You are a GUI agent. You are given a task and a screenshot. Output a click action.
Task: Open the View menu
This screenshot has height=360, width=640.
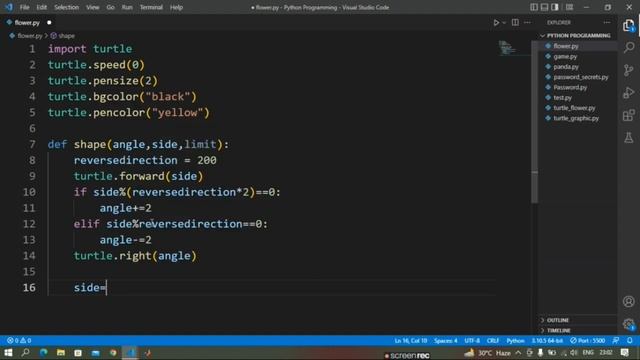pyautogui.click(x=93, y=7)
